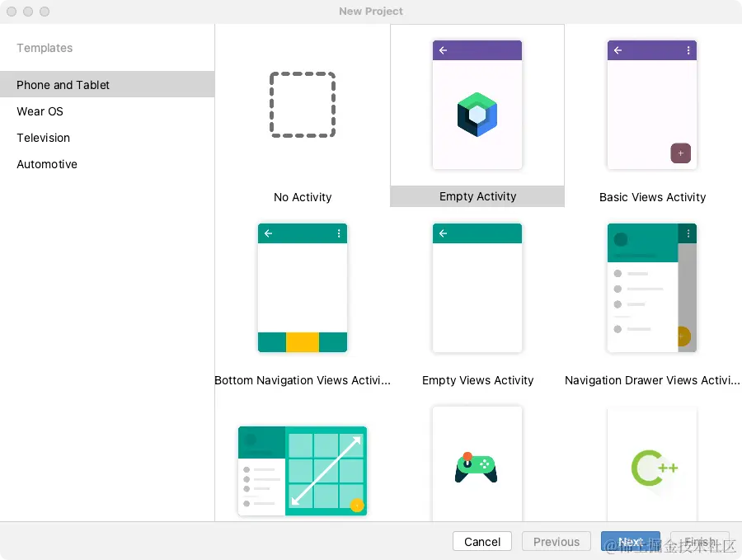Click the Basic Views Activity label

click(652, 197)
